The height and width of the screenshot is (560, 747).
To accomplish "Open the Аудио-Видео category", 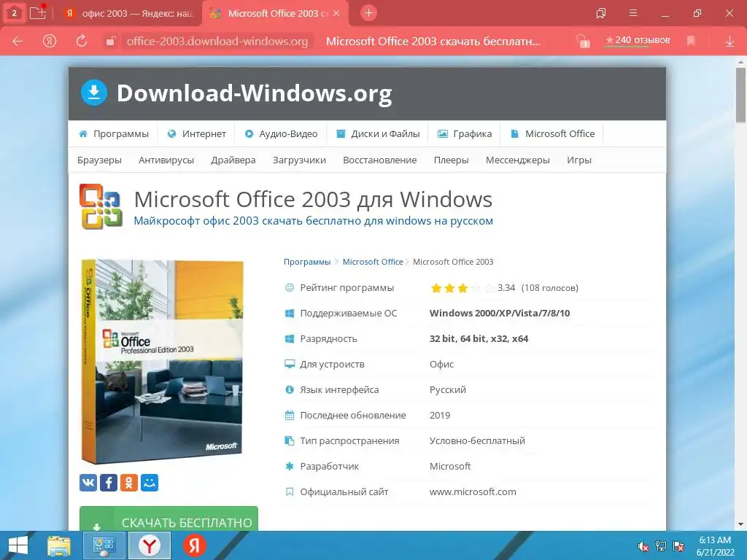I will point(281,134).
